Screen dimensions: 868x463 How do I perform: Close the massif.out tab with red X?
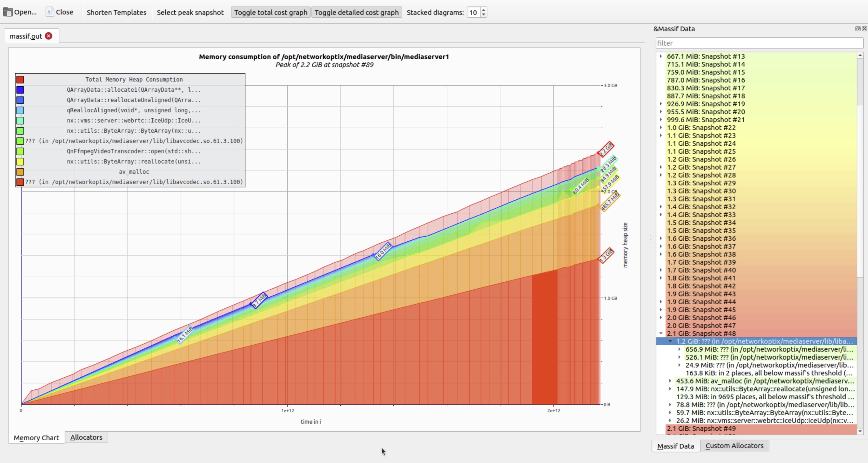49,36
